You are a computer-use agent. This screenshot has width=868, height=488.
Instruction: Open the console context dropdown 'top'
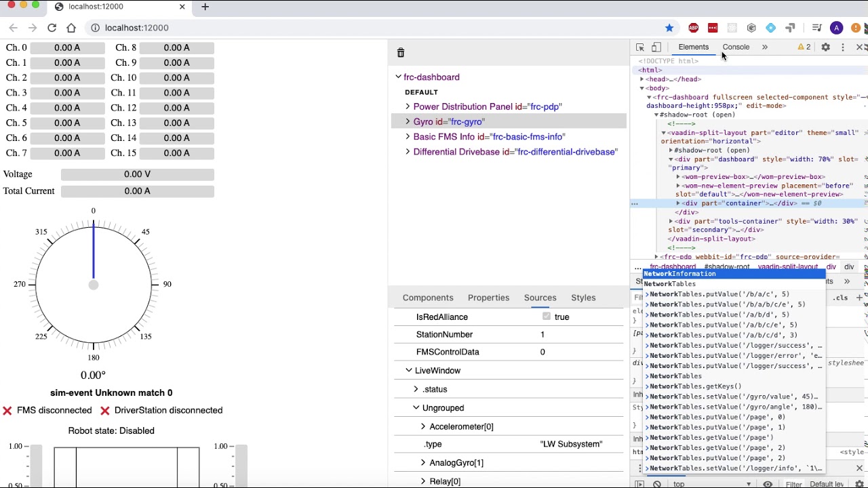coord(712,484)
